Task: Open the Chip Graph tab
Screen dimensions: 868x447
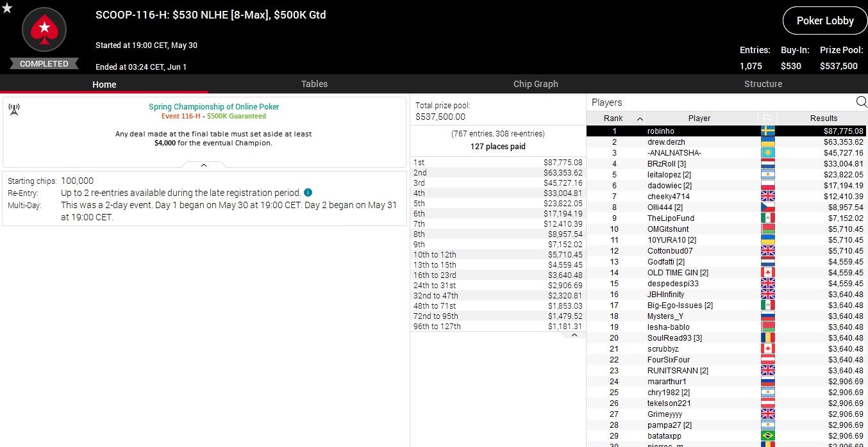Action: pos(535,84)
